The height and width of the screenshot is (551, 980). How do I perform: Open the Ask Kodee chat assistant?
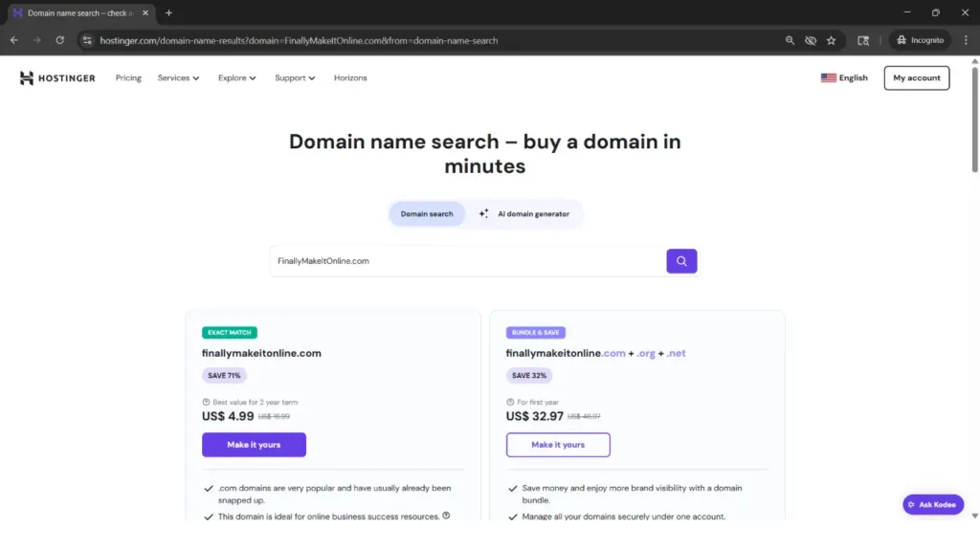pos(933,504)
